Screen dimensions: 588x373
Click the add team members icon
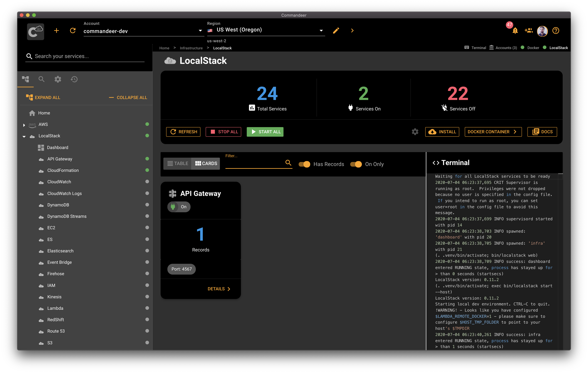point(528,31)
